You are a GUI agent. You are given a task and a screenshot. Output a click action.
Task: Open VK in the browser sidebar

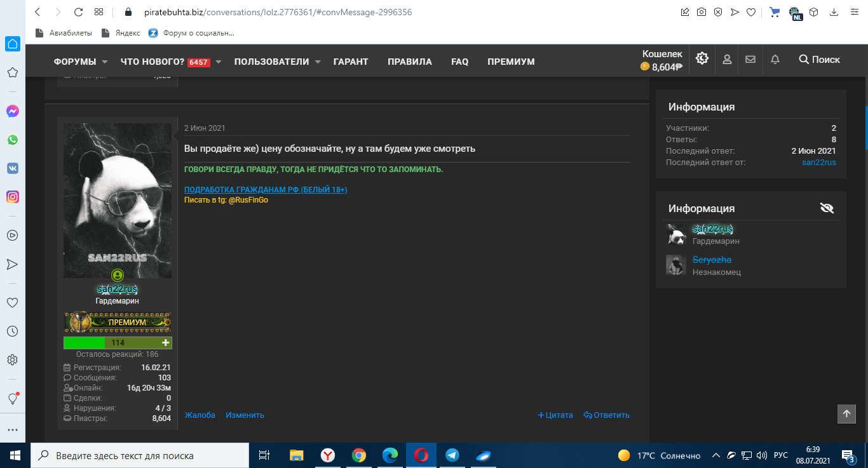click(12, 168)
